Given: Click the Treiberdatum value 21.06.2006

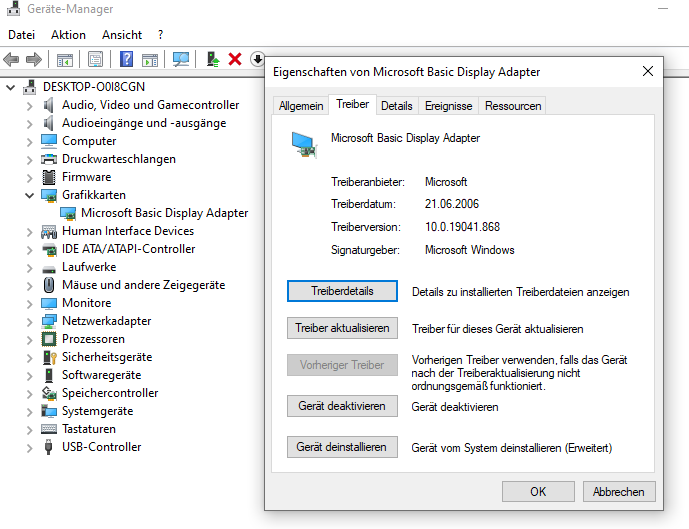Looking at the screenshot, I should 452,204.
